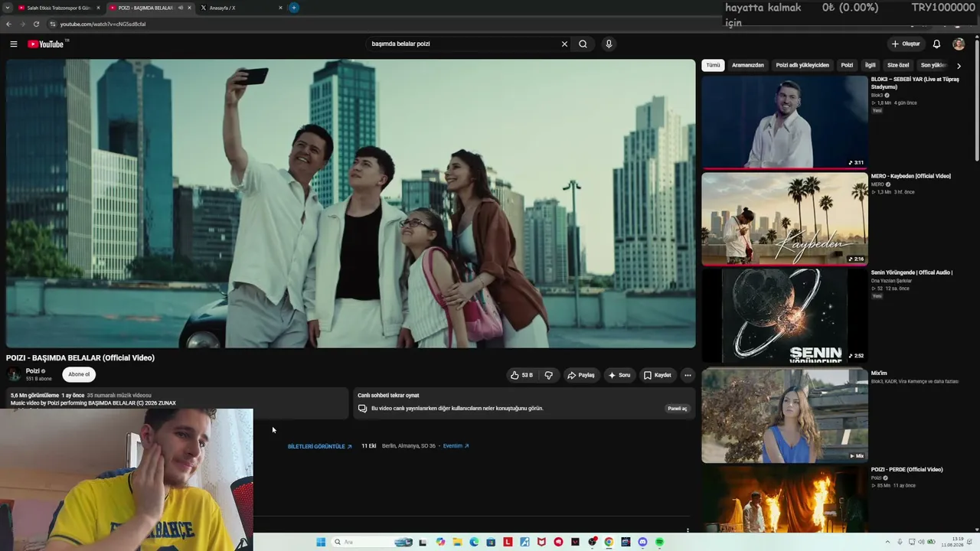Click Paneli aç for live chat replay
Viewport: 980px width, 551px height.
tap(678, 409)
